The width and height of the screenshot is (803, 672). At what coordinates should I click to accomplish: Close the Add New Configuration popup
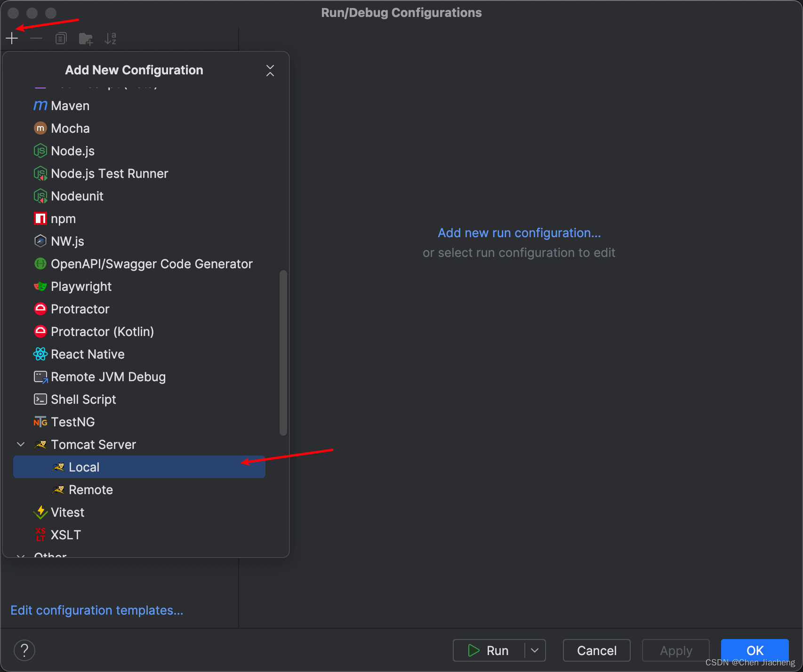click(x=270, y=71)
